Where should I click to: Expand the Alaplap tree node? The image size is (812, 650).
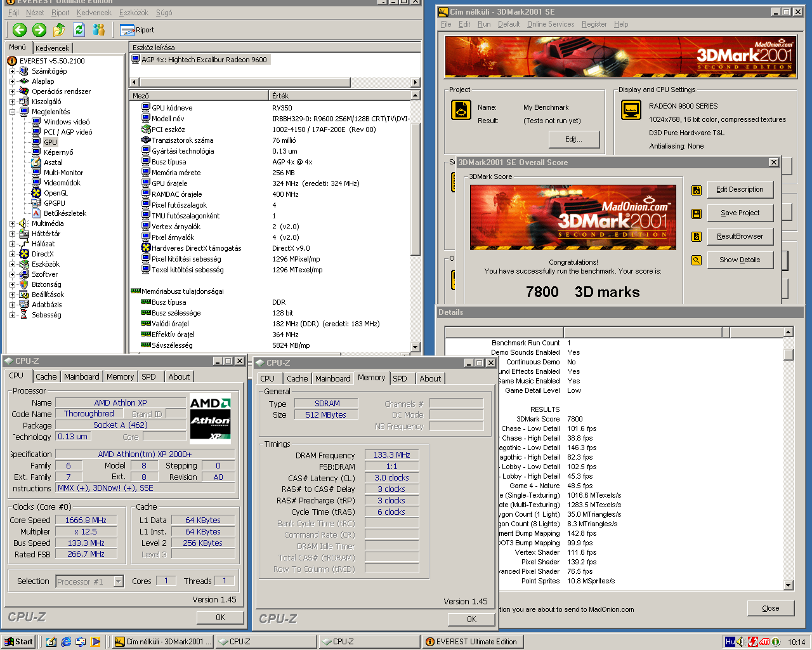(12, 81)
